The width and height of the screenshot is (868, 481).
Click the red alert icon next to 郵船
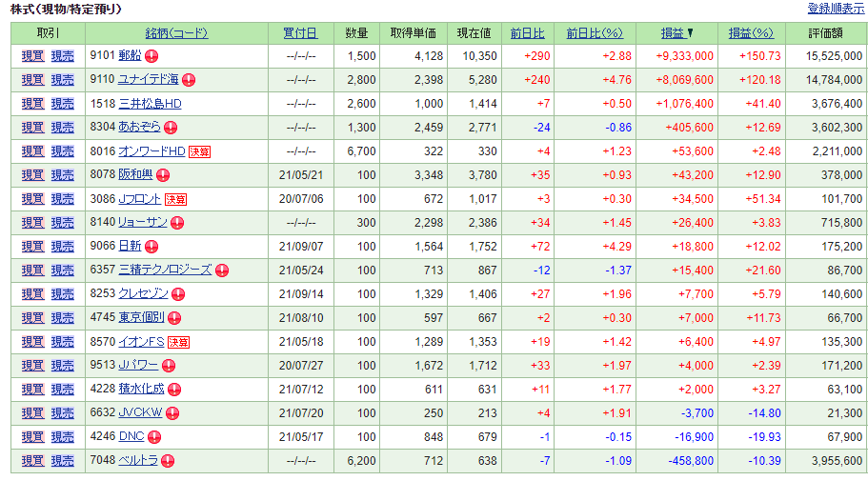(151, 56)
